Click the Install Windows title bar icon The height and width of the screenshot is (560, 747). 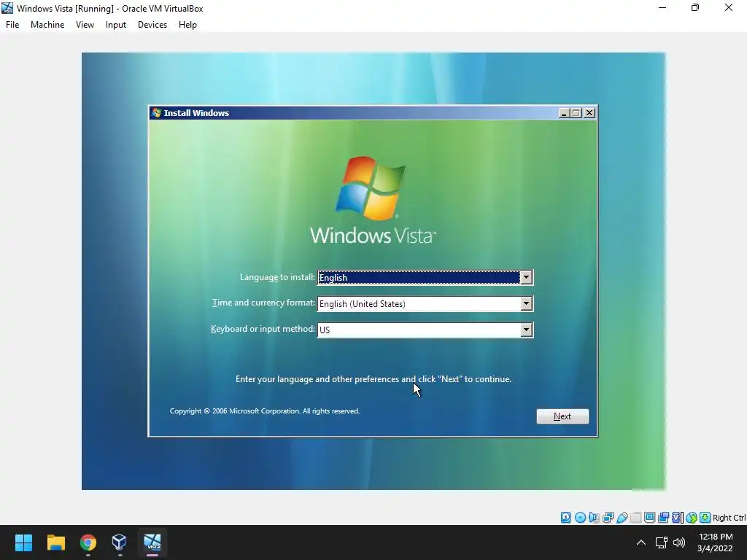click(x=156, y=113)
